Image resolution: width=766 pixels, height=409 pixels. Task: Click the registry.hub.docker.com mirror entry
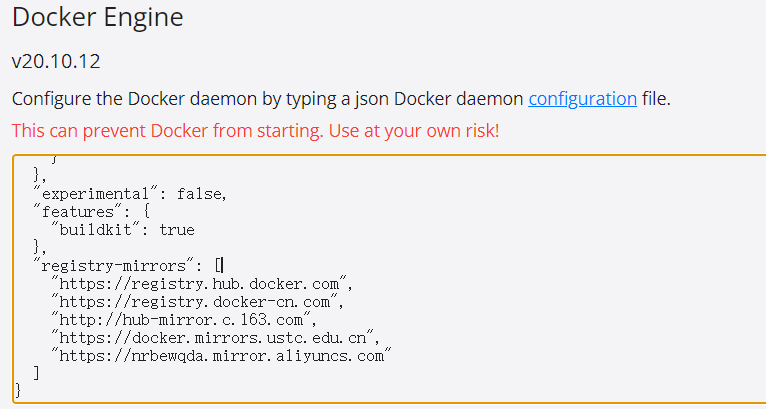(200, 283)
